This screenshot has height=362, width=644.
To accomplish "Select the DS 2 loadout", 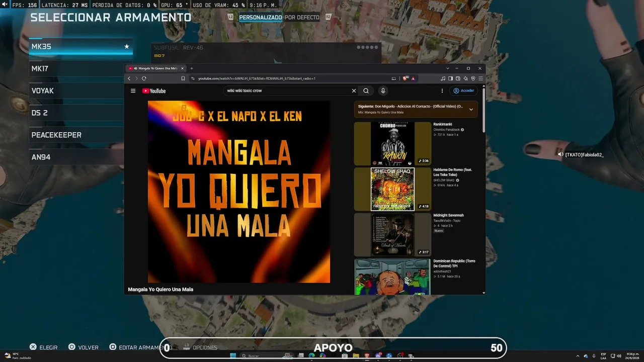I will (76, 113).
